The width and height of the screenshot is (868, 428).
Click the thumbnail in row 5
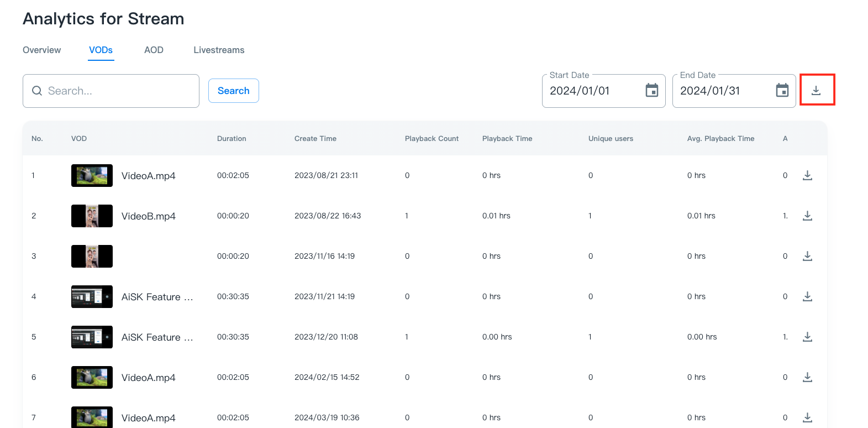(x=92, y=337)
